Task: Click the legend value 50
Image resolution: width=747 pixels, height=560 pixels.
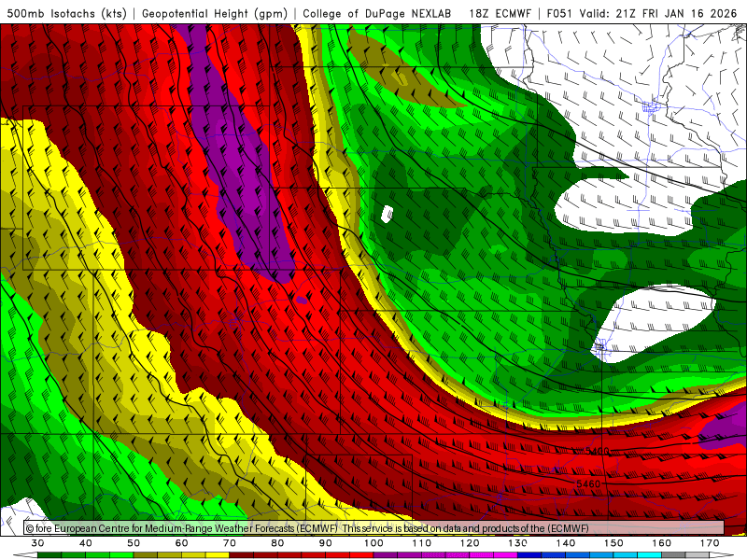Action: click(x=134, y=543)
